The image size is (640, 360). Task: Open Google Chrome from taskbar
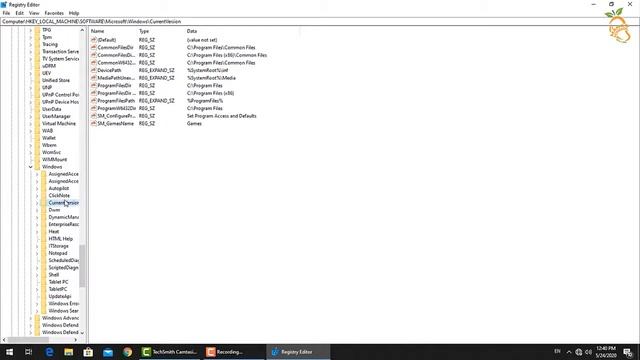tap(127, 352)
